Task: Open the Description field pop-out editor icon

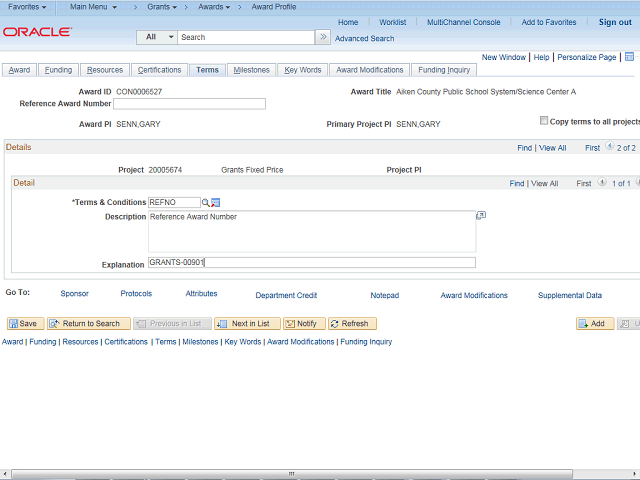Action: tap(481, 215)
